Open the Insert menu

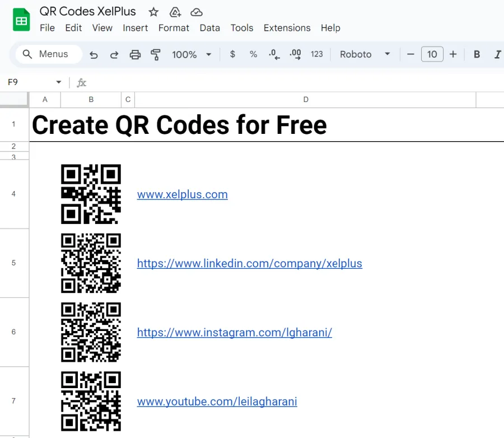[x=136, y=28]
